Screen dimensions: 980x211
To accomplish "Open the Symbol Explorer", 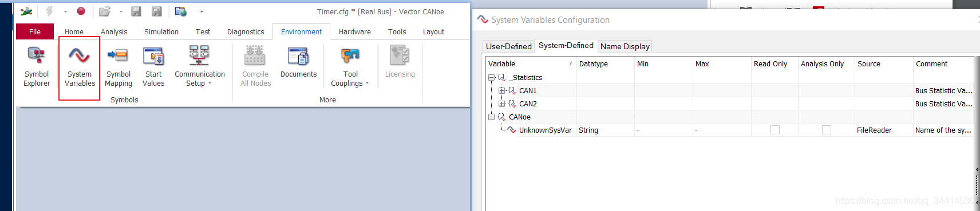I will (37, 66).
